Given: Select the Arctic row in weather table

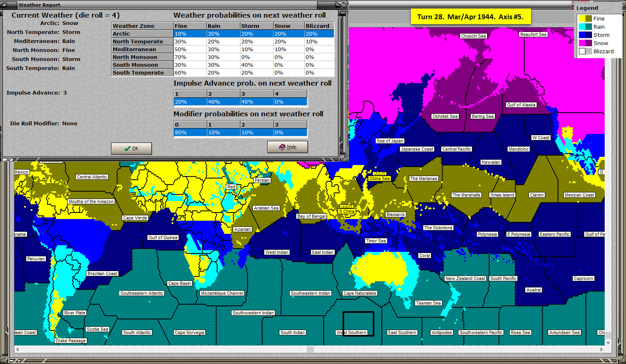Looking at the screenshot, I should pyautogui.click(x=223, y=34).
